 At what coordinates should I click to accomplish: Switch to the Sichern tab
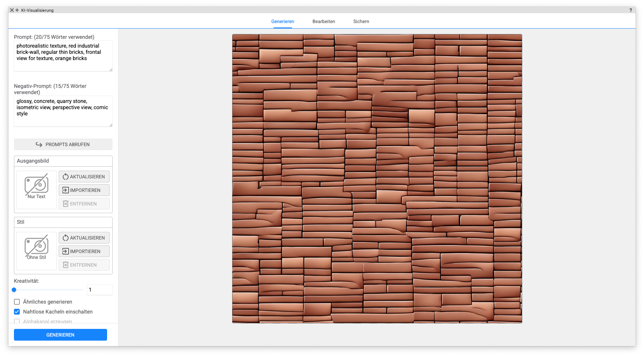click(361, 21)
